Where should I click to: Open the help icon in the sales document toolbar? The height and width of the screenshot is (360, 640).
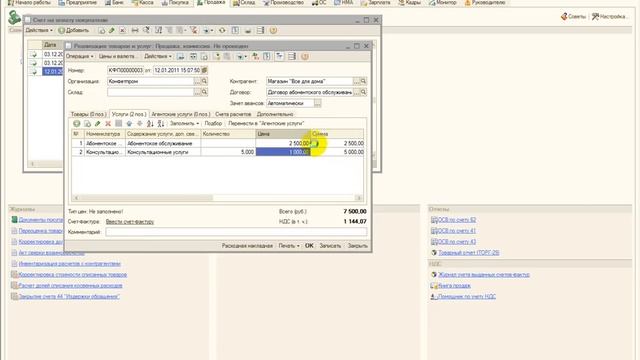coord(304,56)
